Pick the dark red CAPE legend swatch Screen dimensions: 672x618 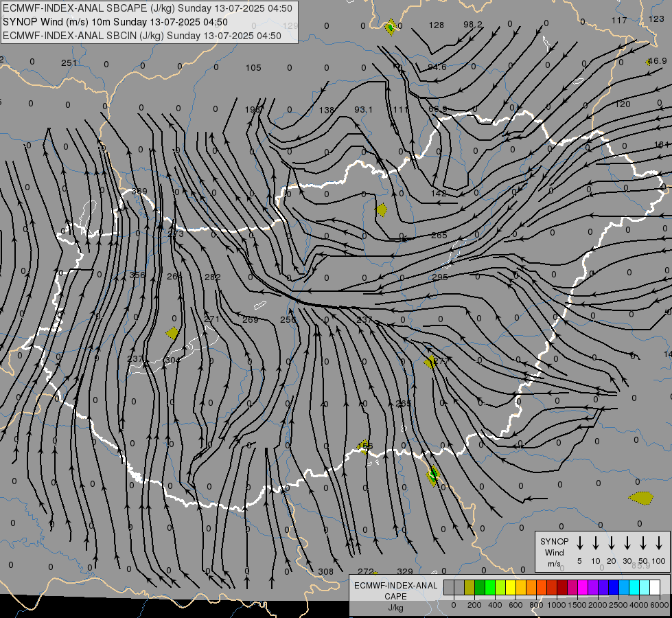[x=562, y=588]
